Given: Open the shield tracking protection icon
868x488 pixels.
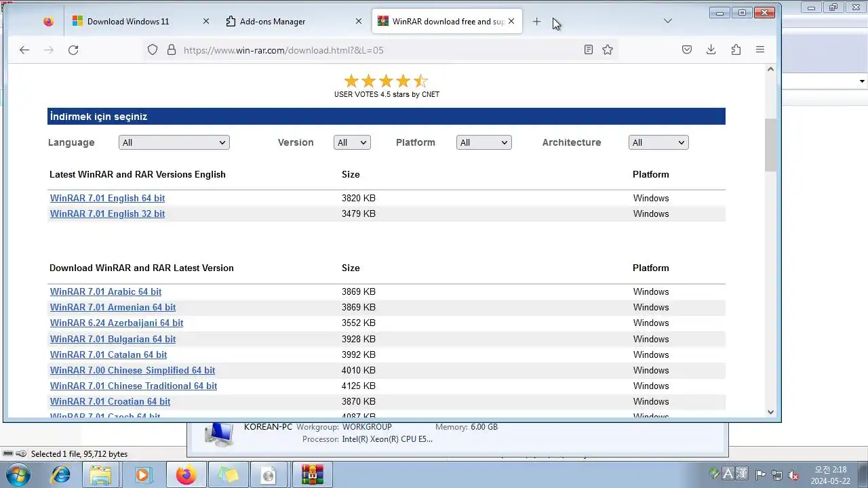Looking at the screenshot, I should point(153,49).
